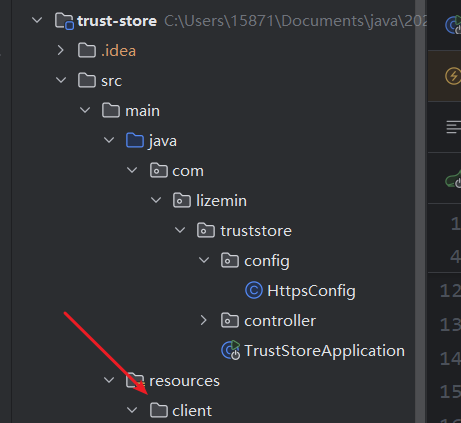This screenshot has height=423, width=461.
Task: Click the project panel vertical scrollbar
Action: coord(420,211)
